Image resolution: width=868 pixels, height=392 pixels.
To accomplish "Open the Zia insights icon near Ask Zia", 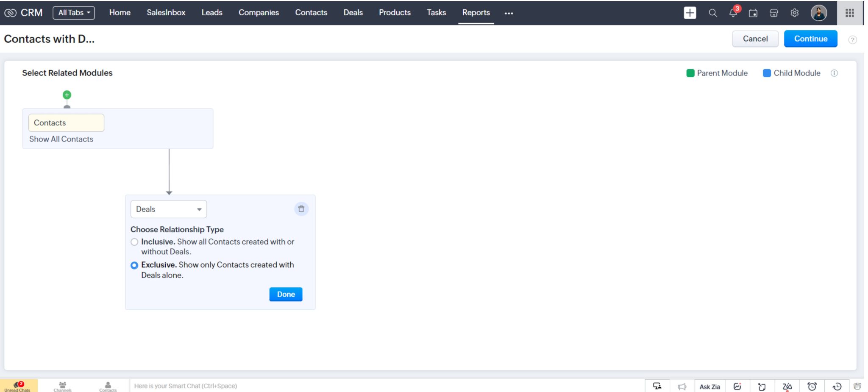I will [737, 386].
